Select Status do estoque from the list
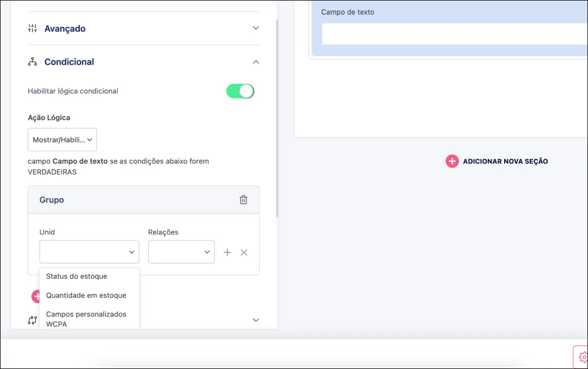 tap(77, 276)
